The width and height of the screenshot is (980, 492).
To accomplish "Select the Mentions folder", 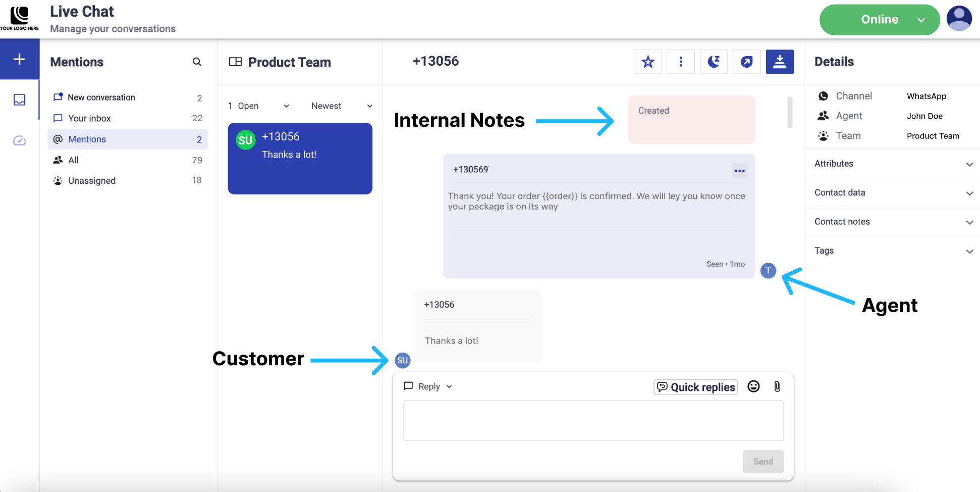I will 128,139.
